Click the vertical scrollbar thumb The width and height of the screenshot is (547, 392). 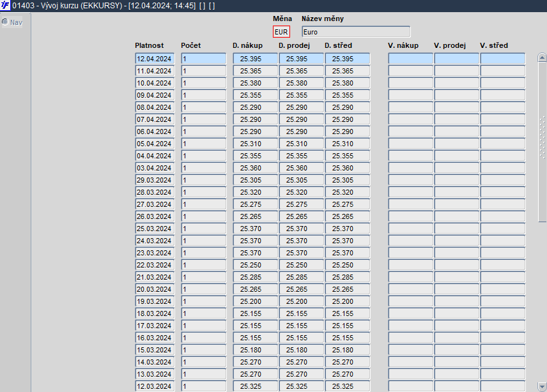[542, 142]
